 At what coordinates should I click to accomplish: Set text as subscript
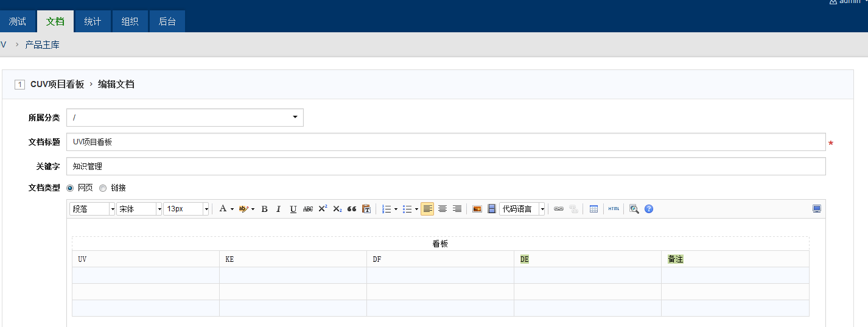(x=337, y=209)
